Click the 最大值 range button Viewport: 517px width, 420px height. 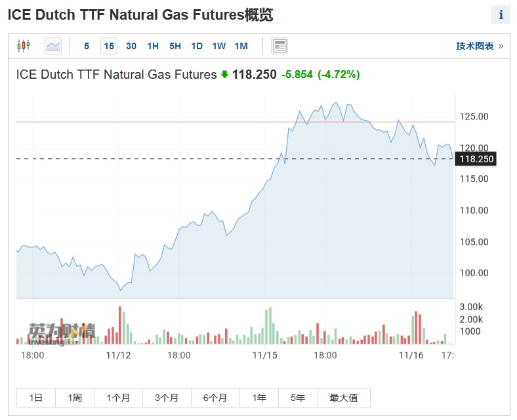[344, 398]
